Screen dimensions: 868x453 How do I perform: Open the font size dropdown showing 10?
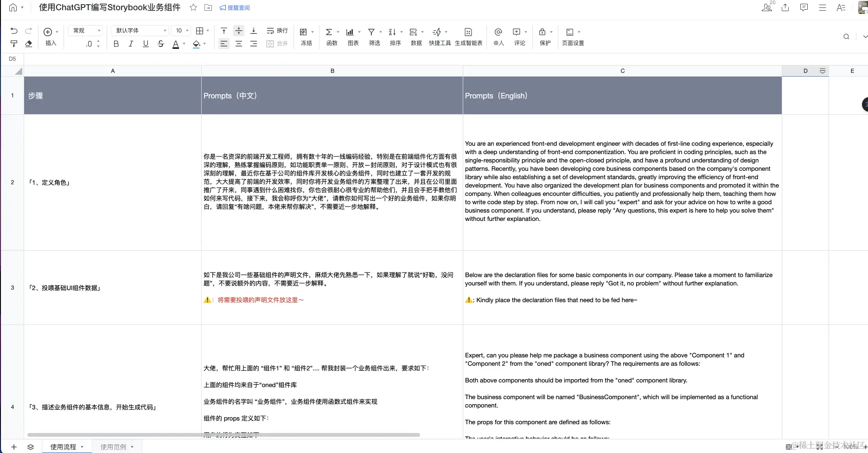[x=180, y=31]
